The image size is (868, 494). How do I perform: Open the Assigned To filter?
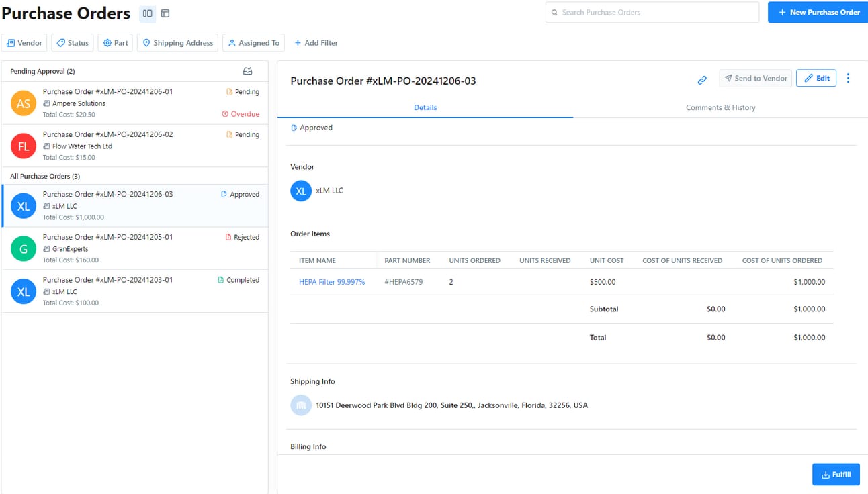click(253, 43)
